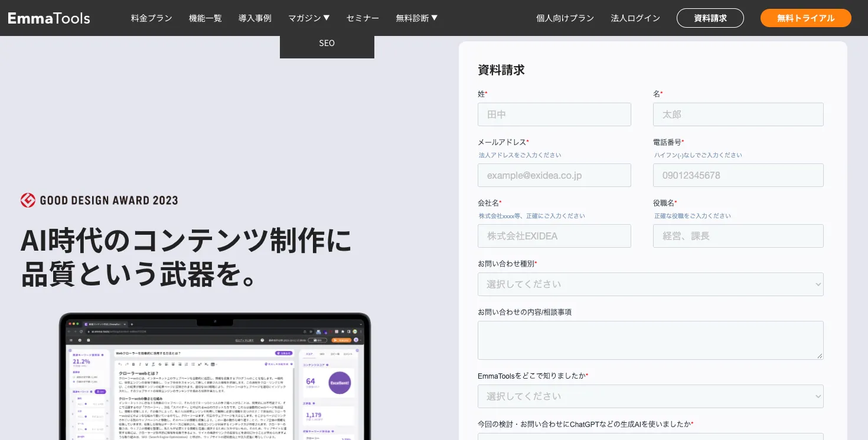This screenshot has width=868, height=440.
Task: Open the お問い合わせ種別 dropdown
Action: coord(651,284)
